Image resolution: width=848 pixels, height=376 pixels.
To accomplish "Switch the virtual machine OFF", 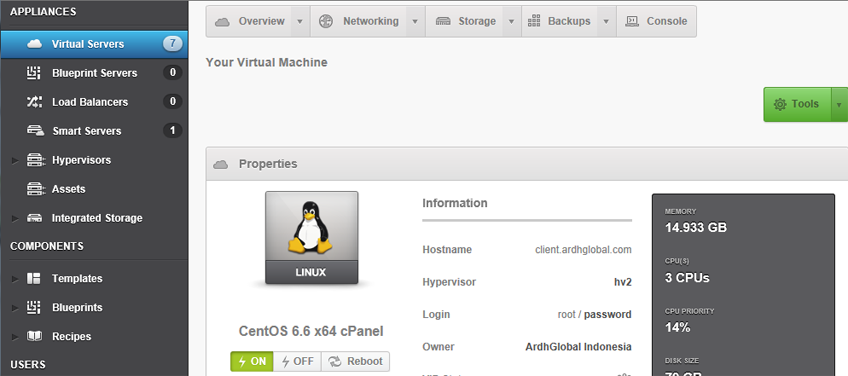I will pos(297,361).
